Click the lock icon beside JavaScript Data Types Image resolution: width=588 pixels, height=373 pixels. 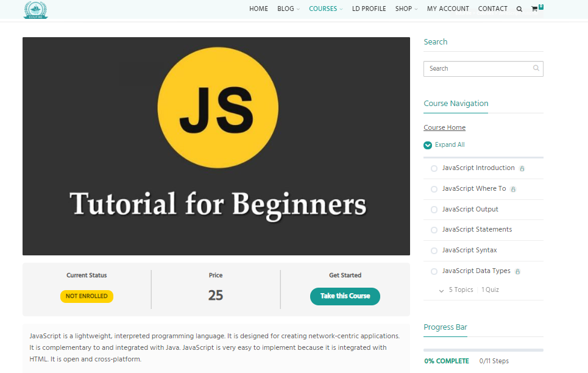coord(517,271)
